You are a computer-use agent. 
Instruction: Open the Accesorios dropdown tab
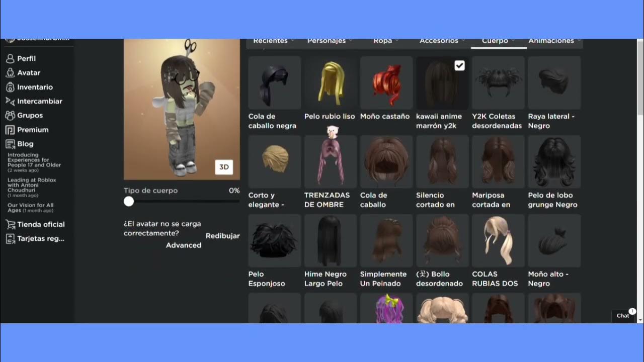pos(442,41)
